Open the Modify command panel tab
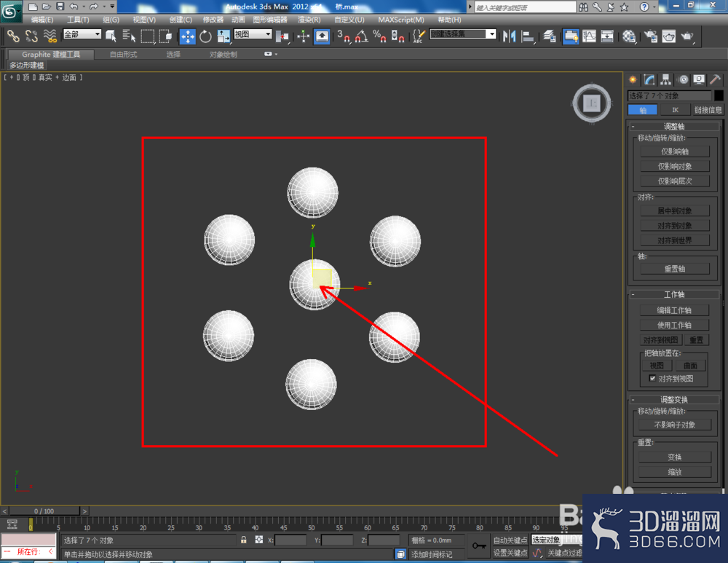 649,80
